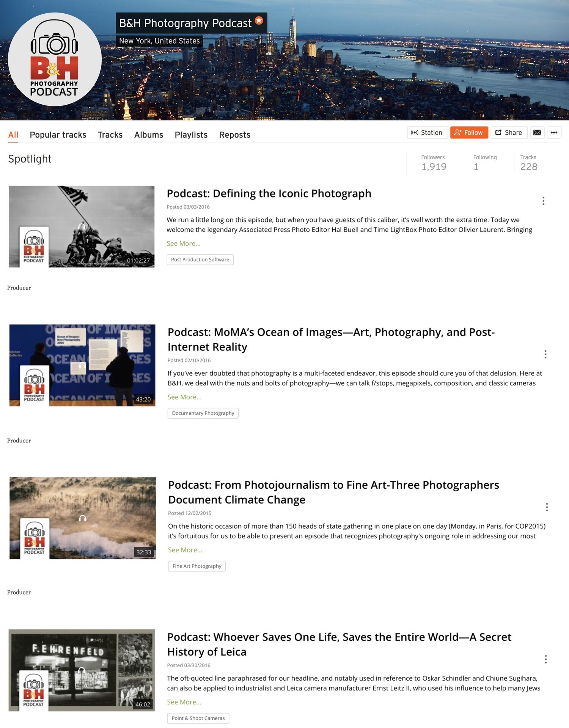
Task: Click the Post Production Software tag
Action: coord(200,260)
